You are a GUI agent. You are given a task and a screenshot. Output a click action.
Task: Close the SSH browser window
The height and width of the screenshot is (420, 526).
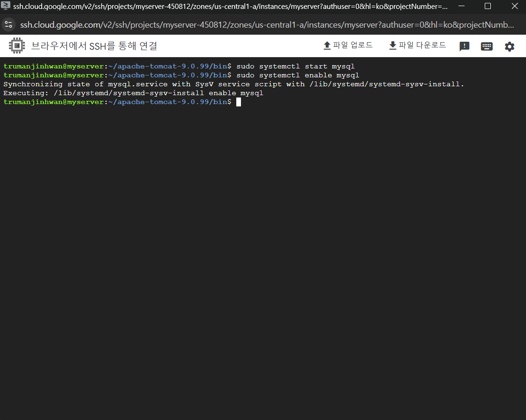tap(514, 6)
